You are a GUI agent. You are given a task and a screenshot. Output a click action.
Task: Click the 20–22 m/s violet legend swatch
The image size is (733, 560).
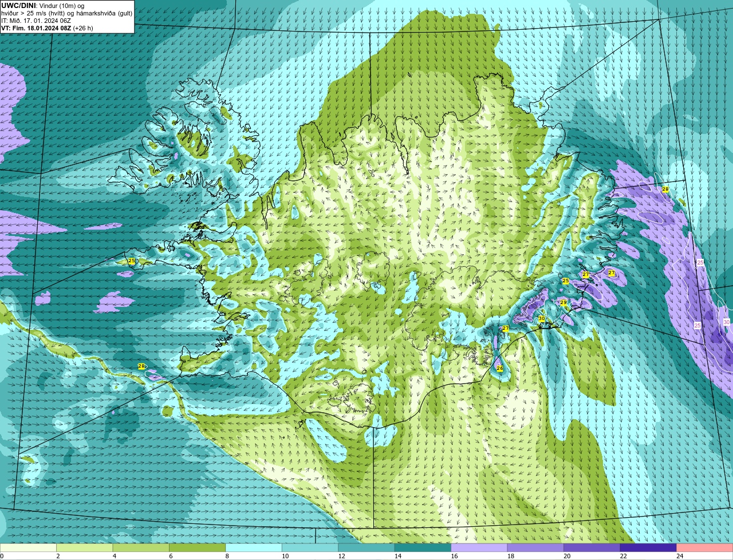tap(592, 548)
